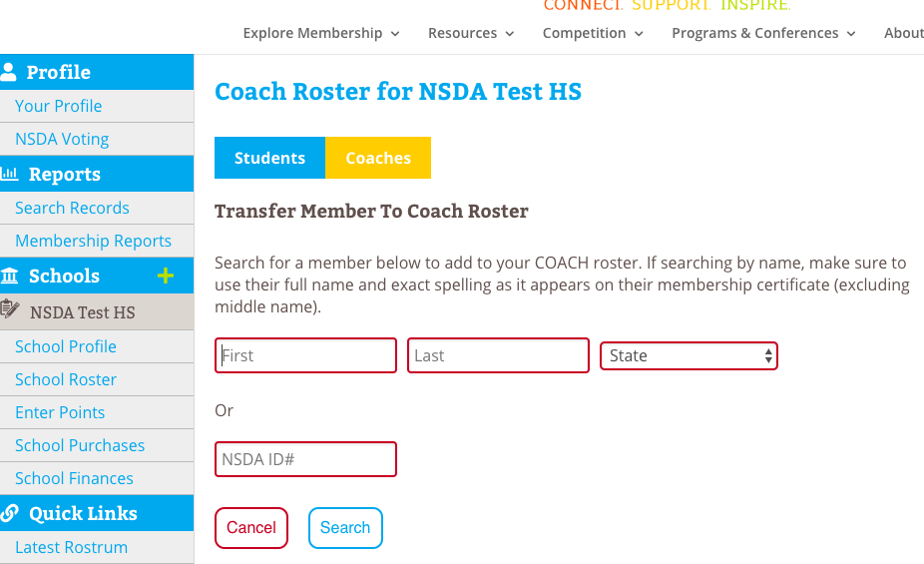
Task: Click the green plus icon beside Schools
Action: [166, 276]
